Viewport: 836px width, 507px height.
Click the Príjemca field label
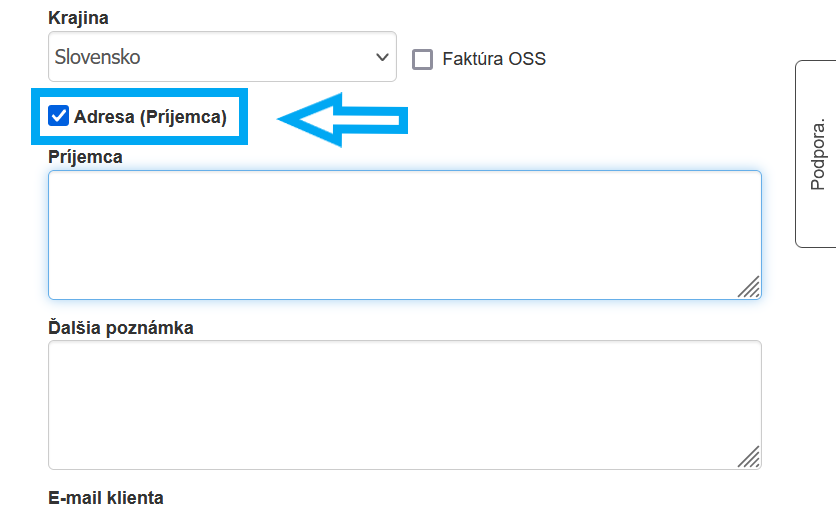click(86, 157)
